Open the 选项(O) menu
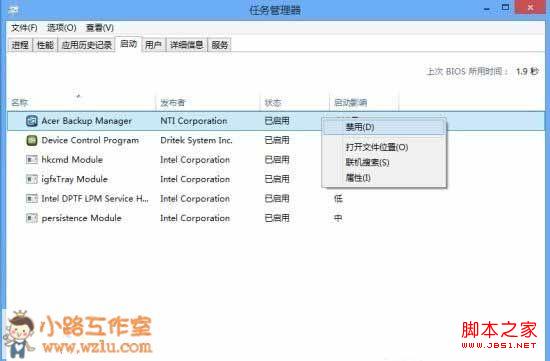Viewport: 550px width, 361px height. point(62,28)
